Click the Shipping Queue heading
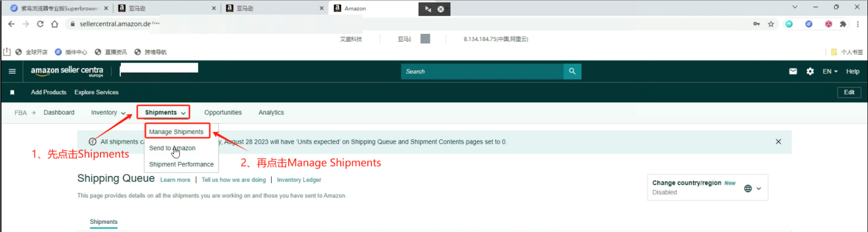868x232 pixels. 116,178
